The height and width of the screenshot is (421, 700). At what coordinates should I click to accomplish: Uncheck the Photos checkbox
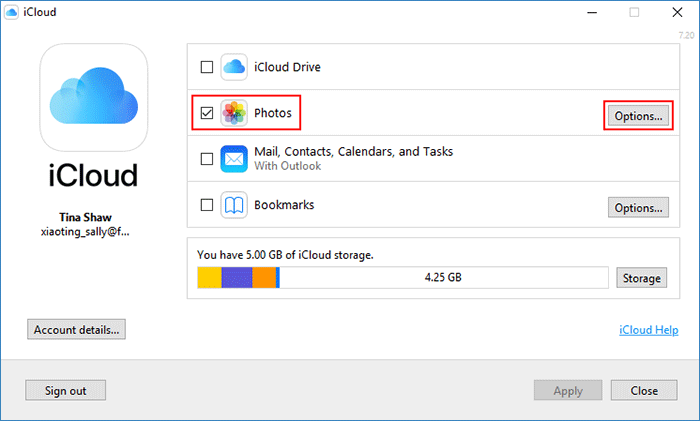pyautogui.click(x=207, y=113)
